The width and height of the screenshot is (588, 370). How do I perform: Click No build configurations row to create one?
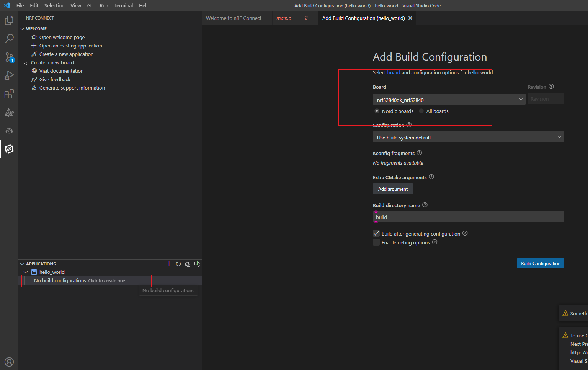(x=110, y=280)
